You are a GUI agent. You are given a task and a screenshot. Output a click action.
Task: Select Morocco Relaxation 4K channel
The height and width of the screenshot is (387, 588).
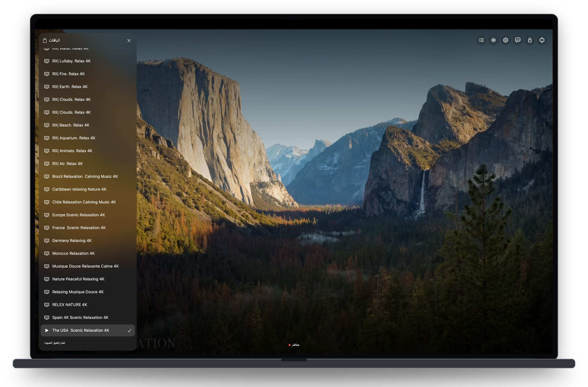[88, 253]
